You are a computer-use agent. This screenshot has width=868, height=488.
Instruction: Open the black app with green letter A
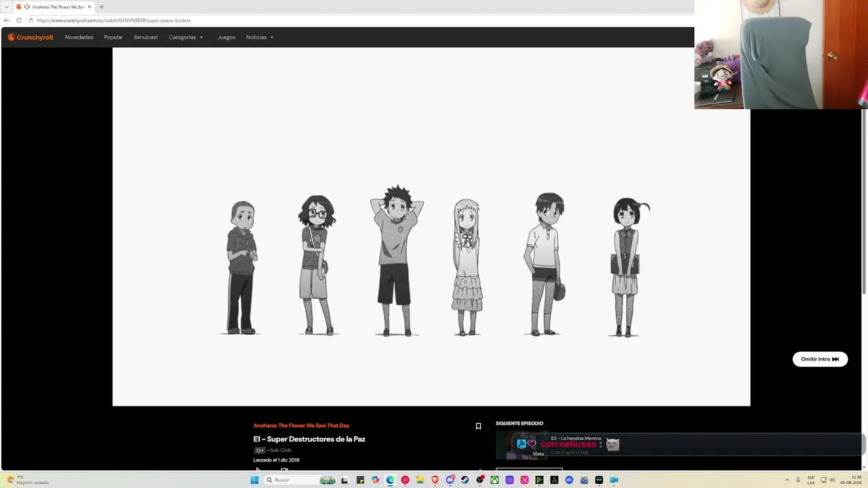[554, 480]
